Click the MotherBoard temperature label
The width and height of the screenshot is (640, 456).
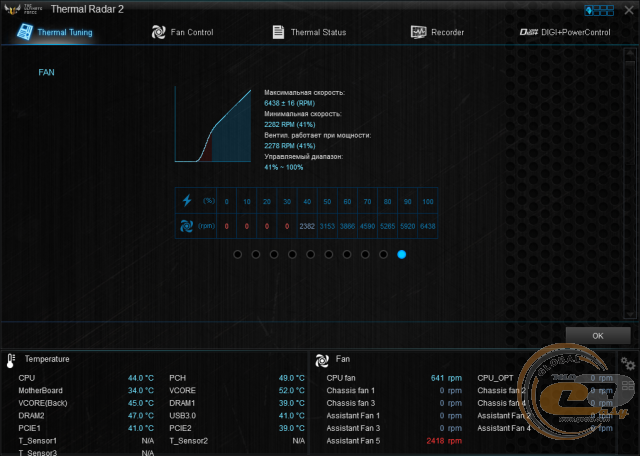coord(40,391)
